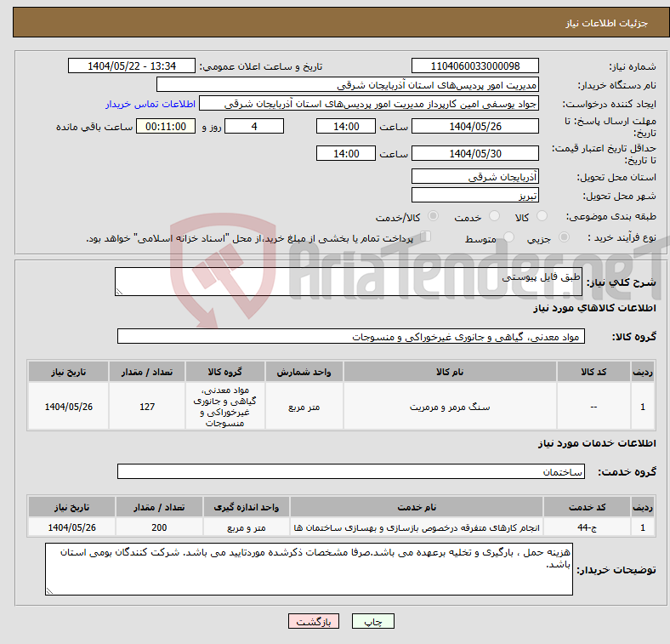Click the واحد شمارش column header
The height and width of the screenshot is (644, 670).
click(x=304, y=372)
